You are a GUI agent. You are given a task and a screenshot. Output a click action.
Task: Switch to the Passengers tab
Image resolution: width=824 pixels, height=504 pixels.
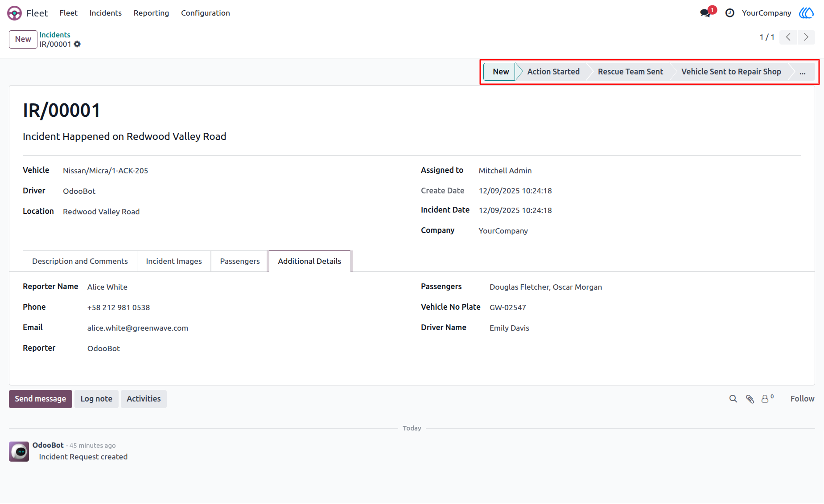240,261
